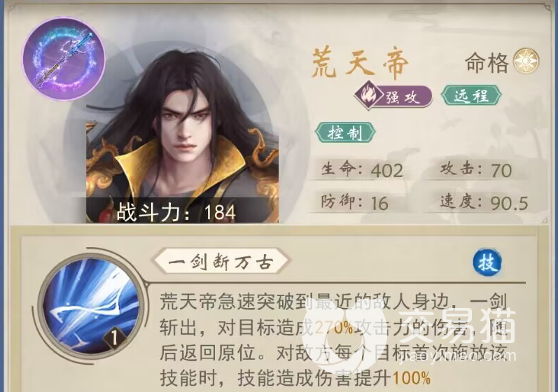Click the 生命: 402 stat

362,170
